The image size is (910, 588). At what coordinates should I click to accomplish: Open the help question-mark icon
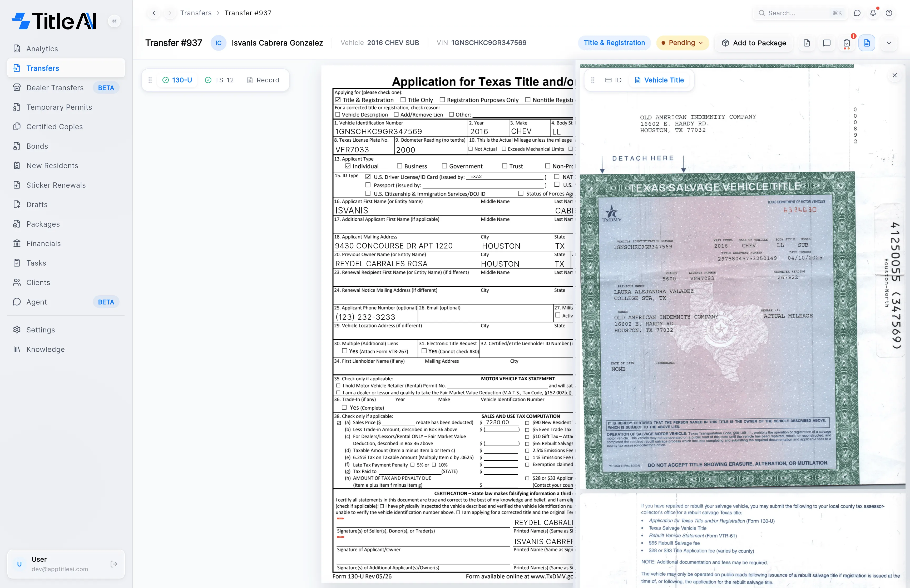coord(889,13)
